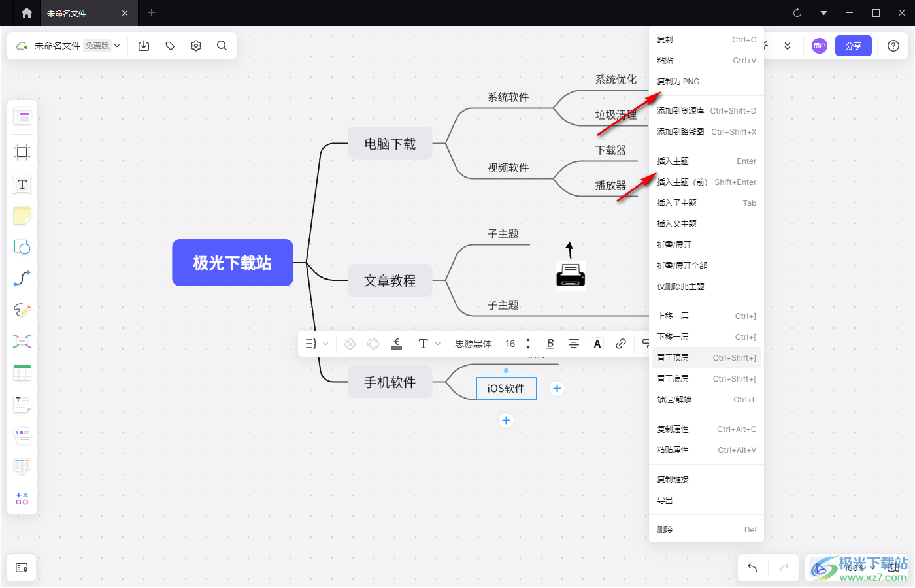Open new tab with plus button
Image resolution: width=915 pixels, height=588 pixels.
[x=151, y=13]
